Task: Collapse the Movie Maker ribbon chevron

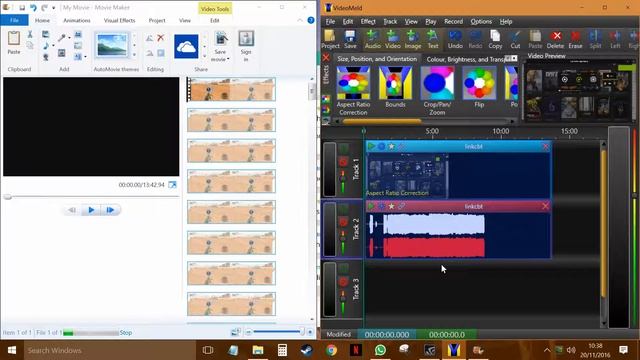Action: pos(300,20)
